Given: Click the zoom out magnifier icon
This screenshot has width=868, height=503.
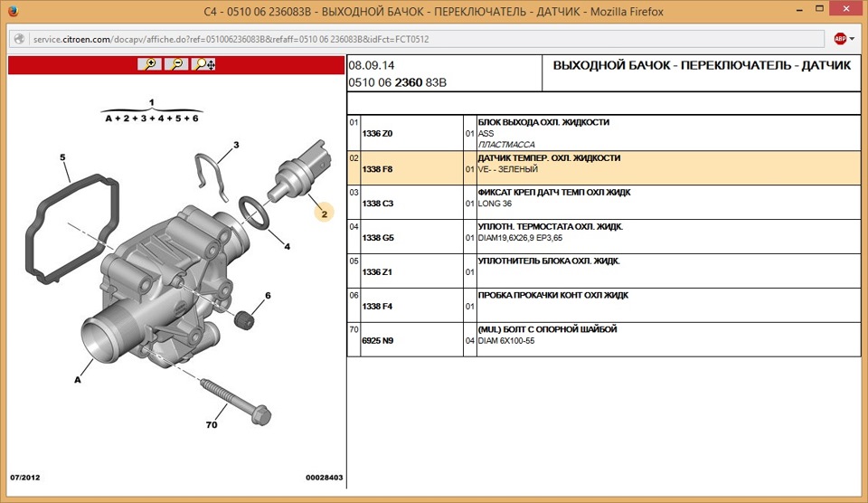Looking at the screenshot, I should [176, 64].
